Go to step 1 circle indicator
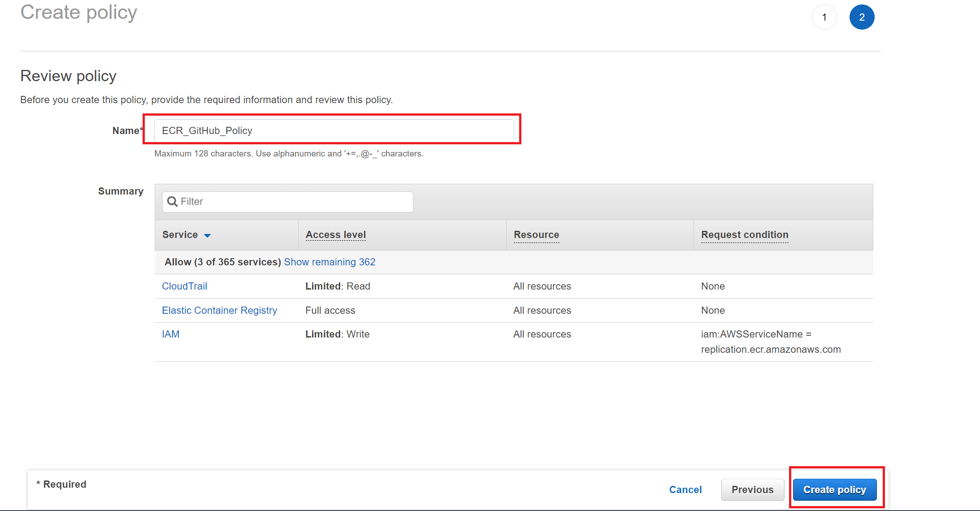This screenshot has width=980, height=511. click(x=824, y=17)
